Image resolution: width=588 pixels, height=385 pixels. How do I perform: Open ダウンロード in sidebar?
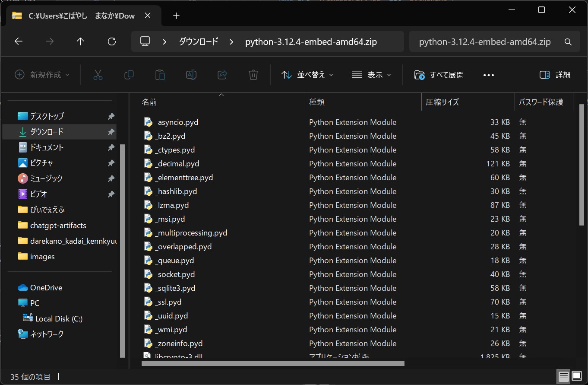pos(60,132)
